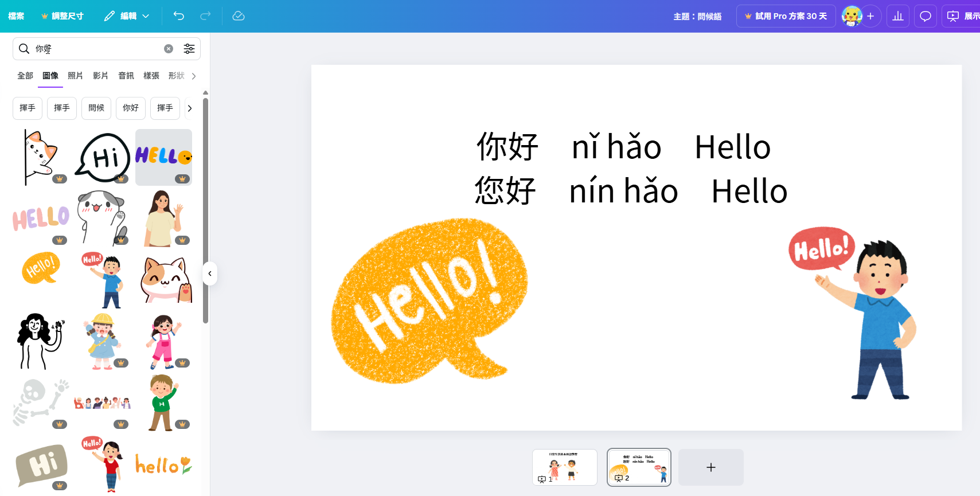980x496 pixels.
Task: Select the Hi speech bubble sticker
Action: coord(102,157)
